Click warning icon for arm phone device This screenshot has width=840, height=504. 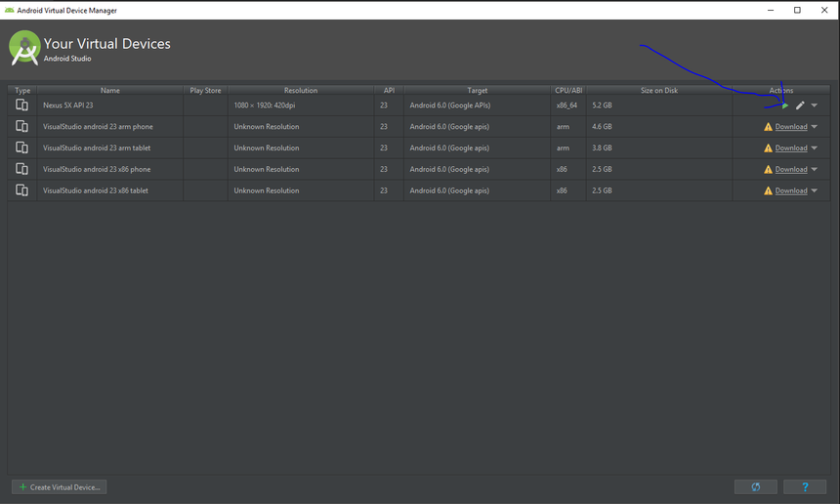pos(769,127)
